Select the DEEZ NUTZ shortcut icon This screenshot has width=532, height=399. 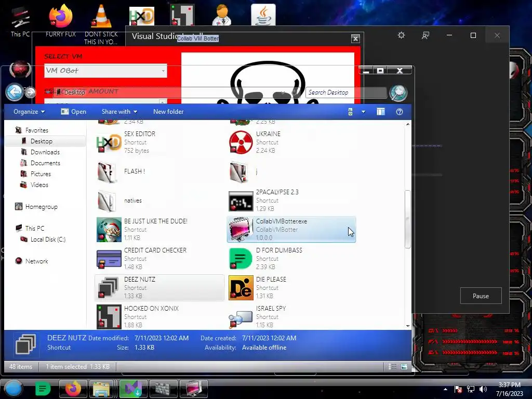pos(109,288)
